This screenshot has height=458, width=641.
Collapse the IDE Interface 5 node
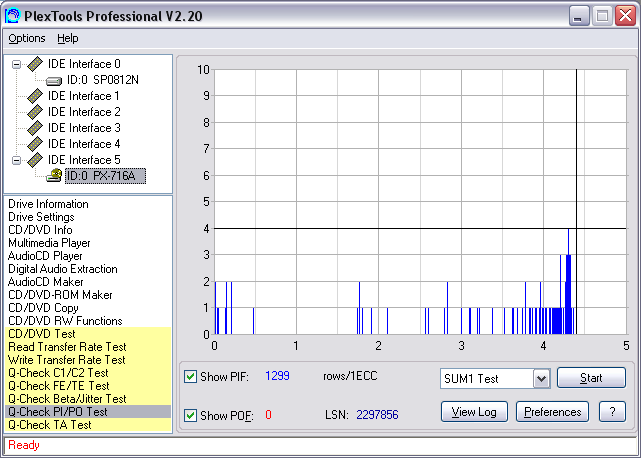point(16,160)
